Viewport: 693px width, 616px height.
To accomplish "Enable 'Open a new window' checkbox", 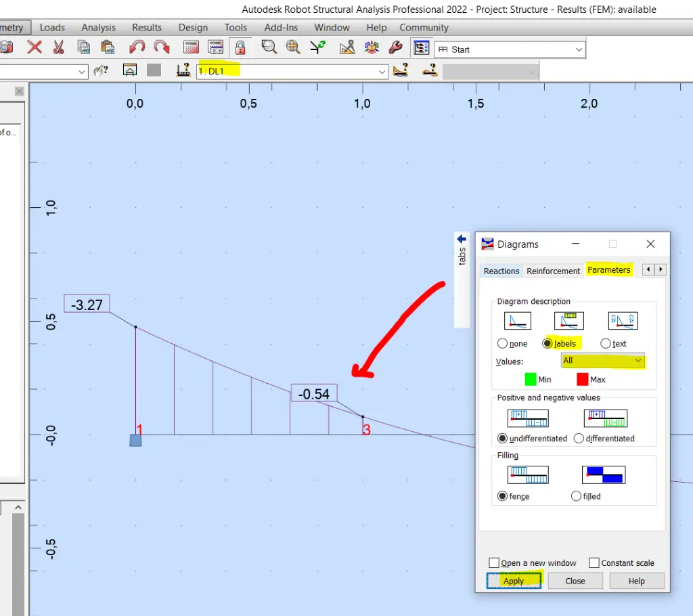I will point(494,563).
